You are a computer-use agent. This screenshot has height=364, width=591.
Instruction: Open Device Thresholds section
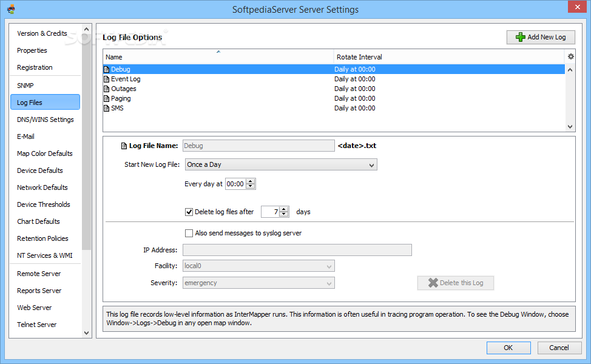click(x=43, y=204)
